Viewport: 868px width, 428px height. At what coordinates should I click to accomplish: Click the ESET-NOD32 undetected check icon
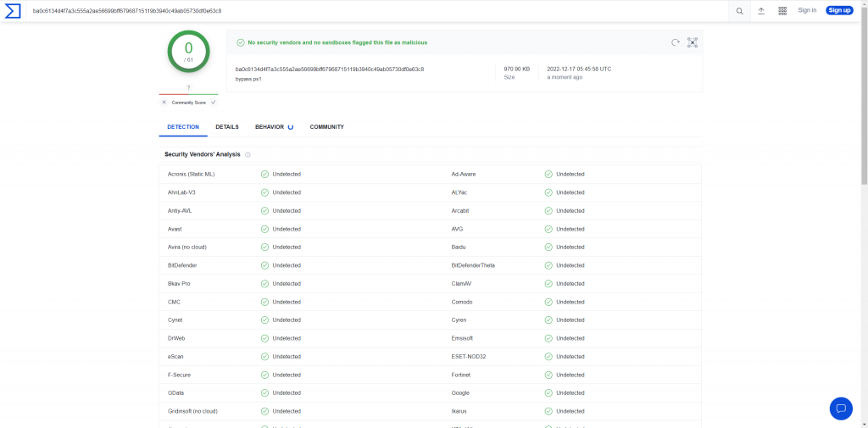(548, 357)
